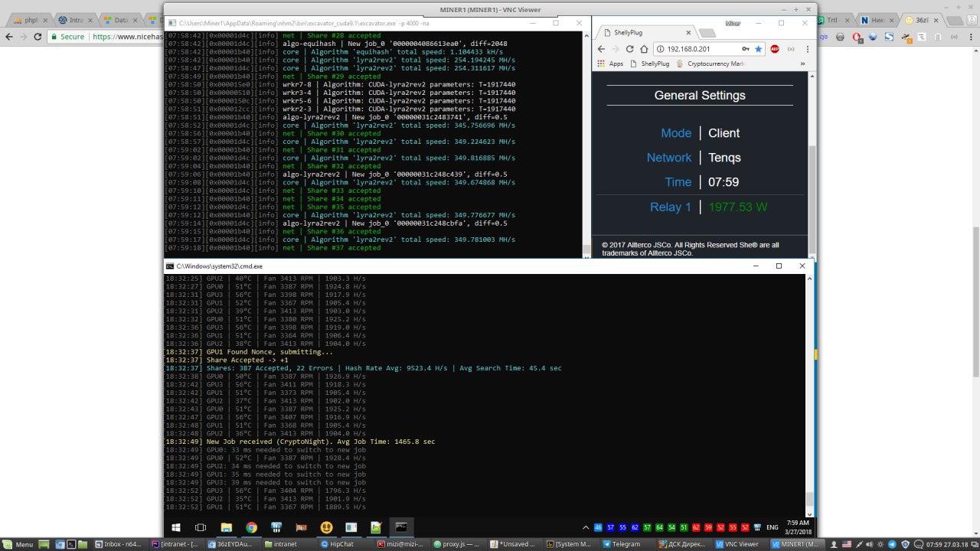Click the Windows Start button

(175, 527)
